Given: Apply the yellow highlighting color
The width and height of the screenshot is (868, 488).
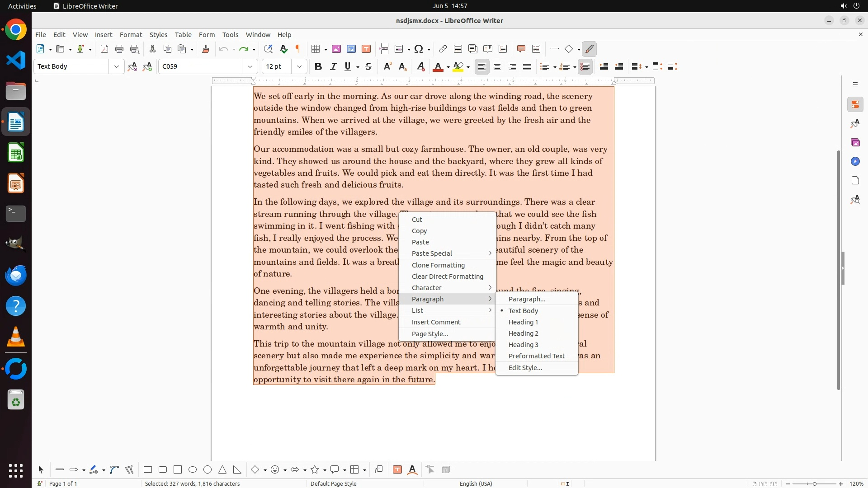Looking at the screenshot, I should point(458,66).
